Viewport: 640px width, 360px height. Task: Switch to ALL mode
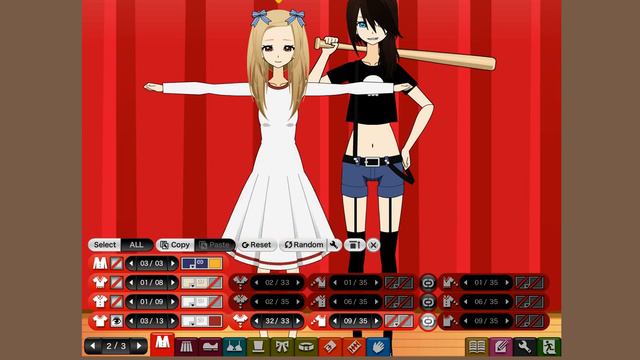[x=137, y=245]
